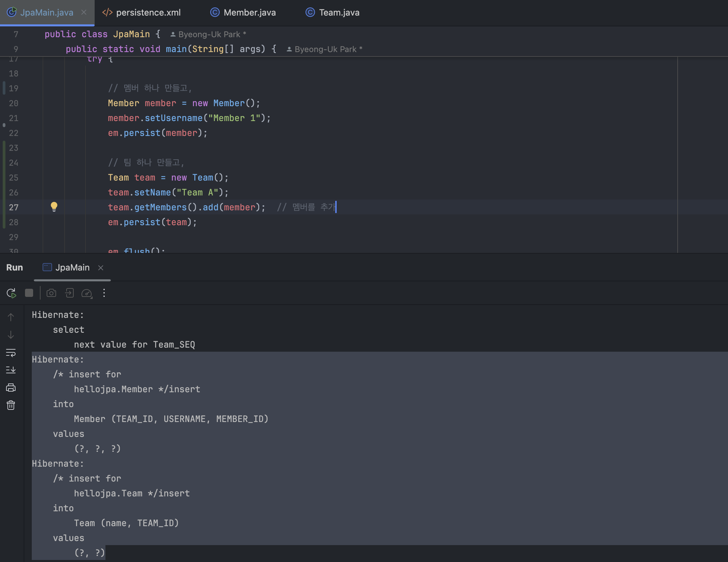Click sticky line 'public class JpaMain {'
This screenshot has height=562, width=728.
click(103, 34)
